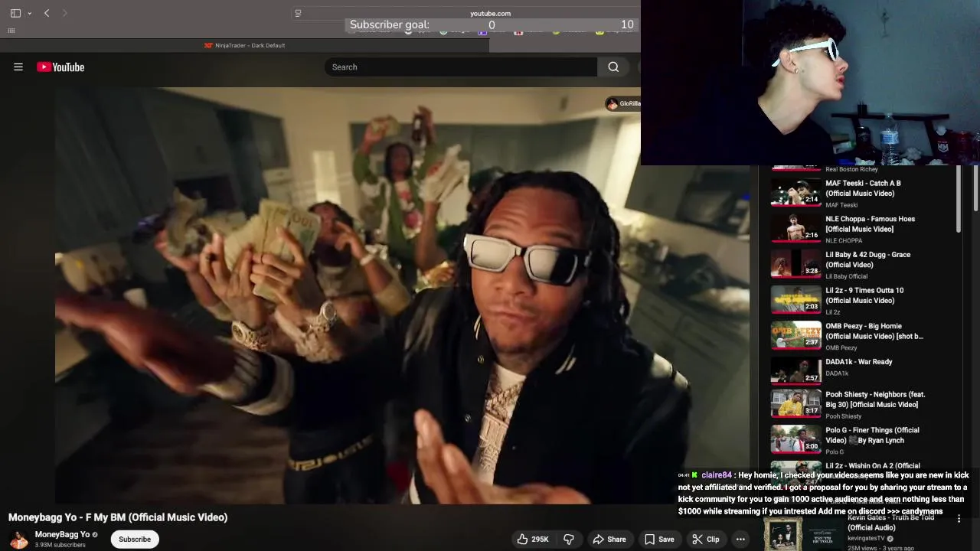The width and height of the screenshot is (980, 551).
Task: Open Lil 2z - 9 Times Outta 10 thumbnail
Action: click(795, 300)
